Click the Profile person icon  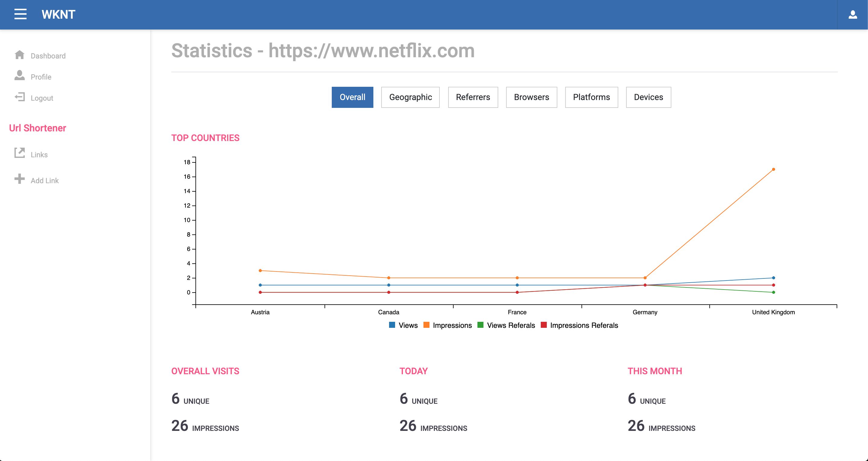(x=20, y=75)
